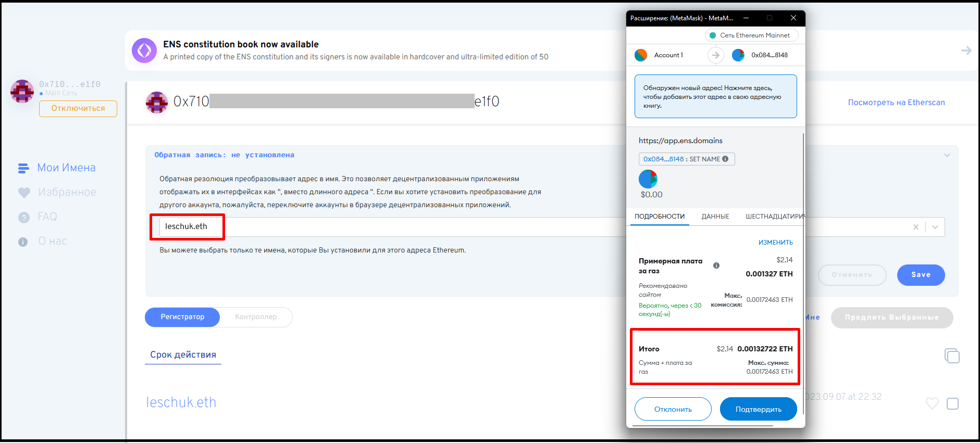Select the Контроллер toggle tab
Screen dimensions: 980x443
tap(256, 317)
